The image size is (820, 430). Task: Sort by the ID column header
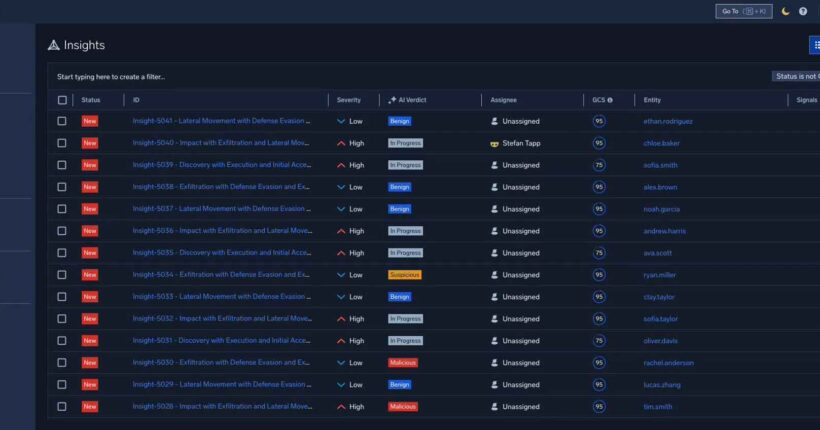coord(136,100)
